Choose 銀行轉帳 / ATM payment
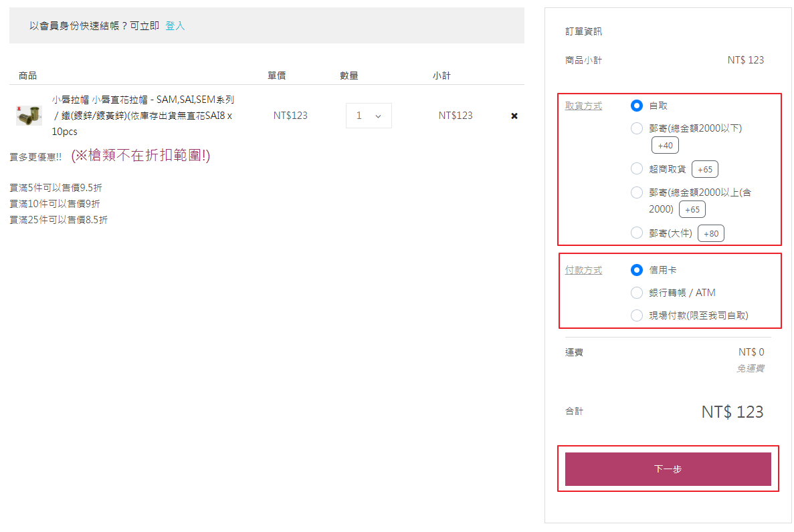 pos(637,293)
